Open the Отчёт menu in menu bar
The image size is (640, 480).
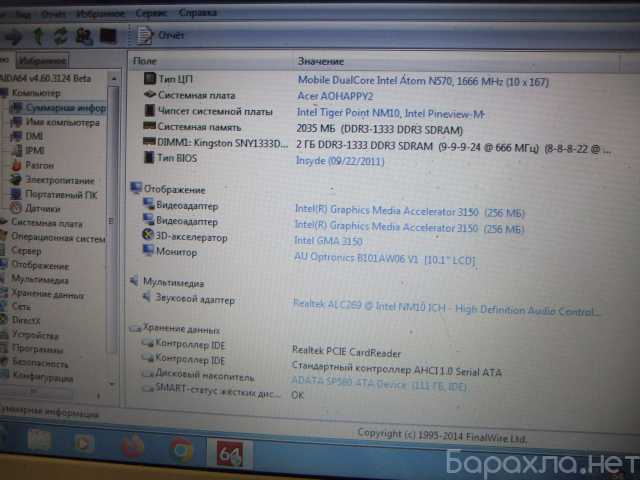coord(53,14)
